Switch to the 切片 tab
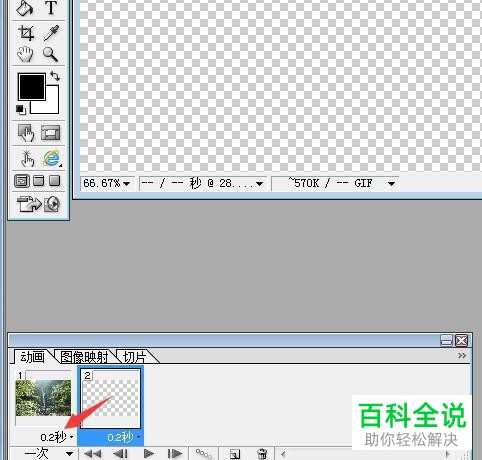482x460 pixels. click(134, 357)
